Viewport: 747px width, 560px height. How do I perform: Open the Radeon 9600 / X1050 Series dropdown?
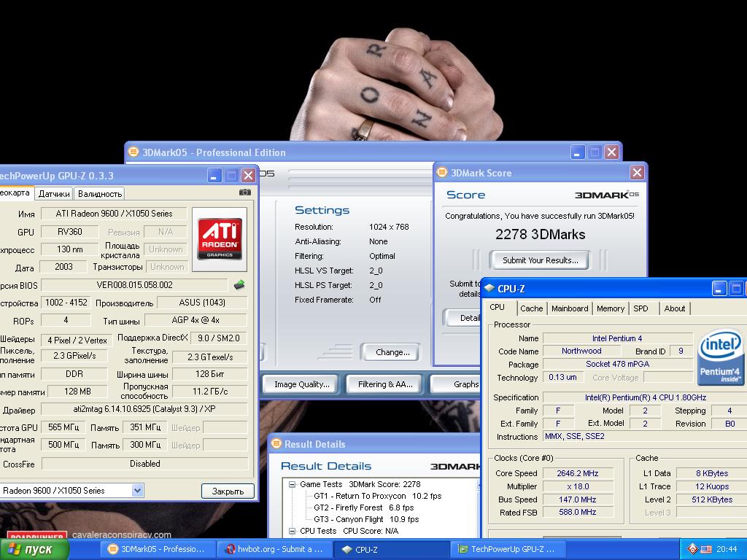(x=137, y=491)
